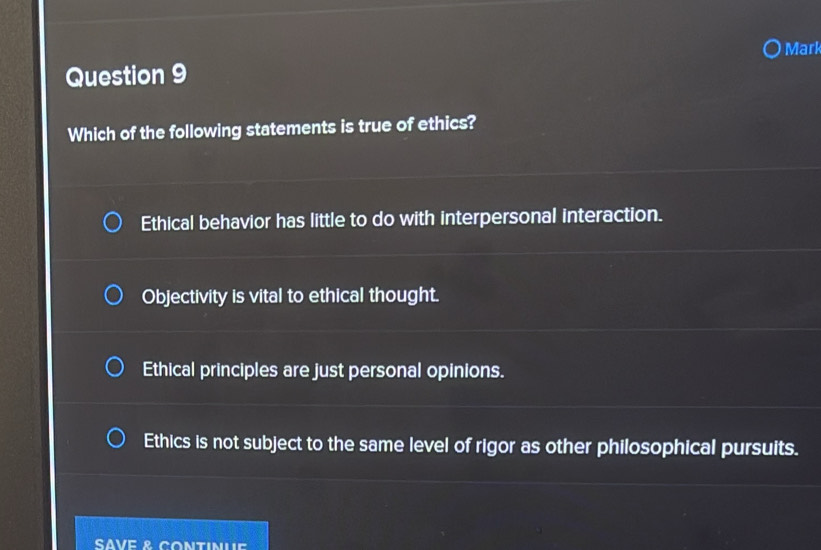Click the word 'philosophical' in the fourth answer

click(659, 446)
